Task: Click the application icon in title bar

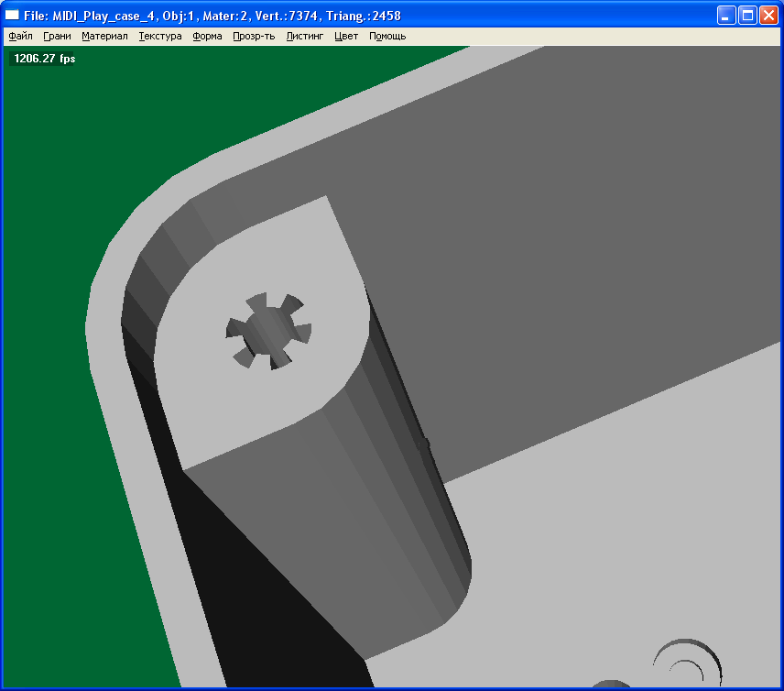Action: 13,16
